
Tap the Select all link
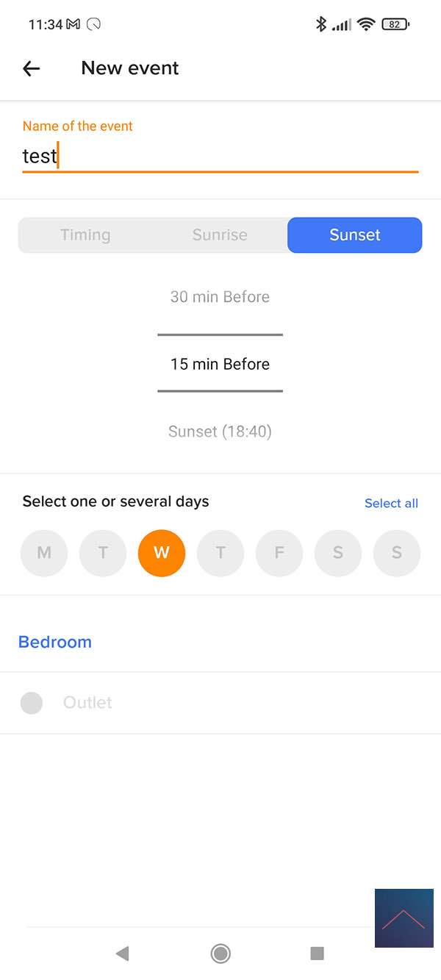pos(391,504)
